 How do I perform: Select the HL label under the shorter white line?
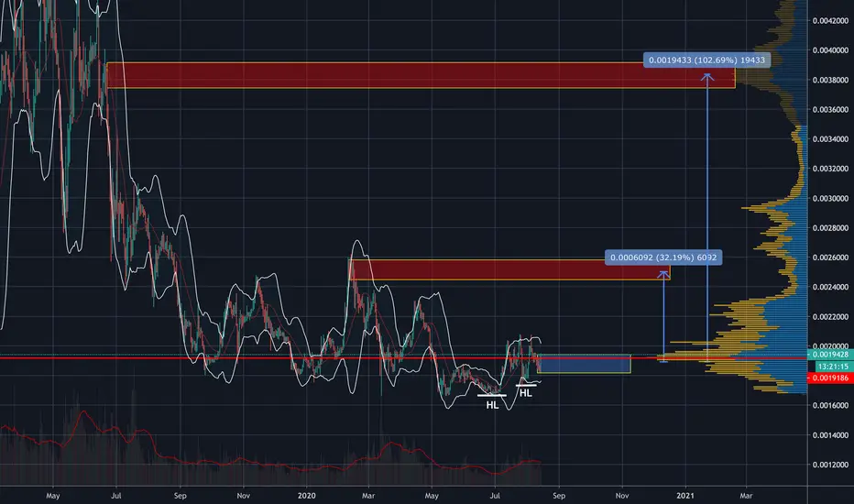point(526,393)
